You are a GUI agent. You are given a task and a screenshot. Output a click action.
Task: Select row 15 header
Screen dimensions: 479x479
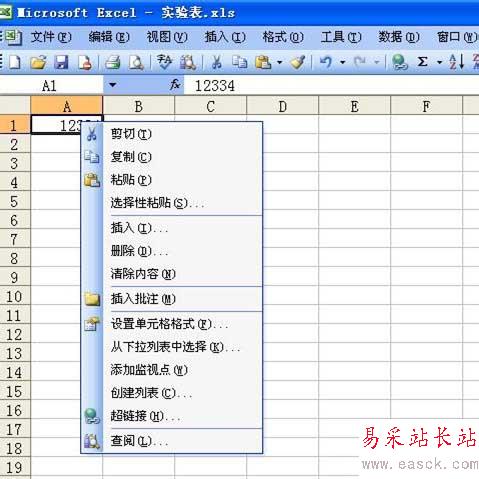pyautogui.click(x=15, y=391)
